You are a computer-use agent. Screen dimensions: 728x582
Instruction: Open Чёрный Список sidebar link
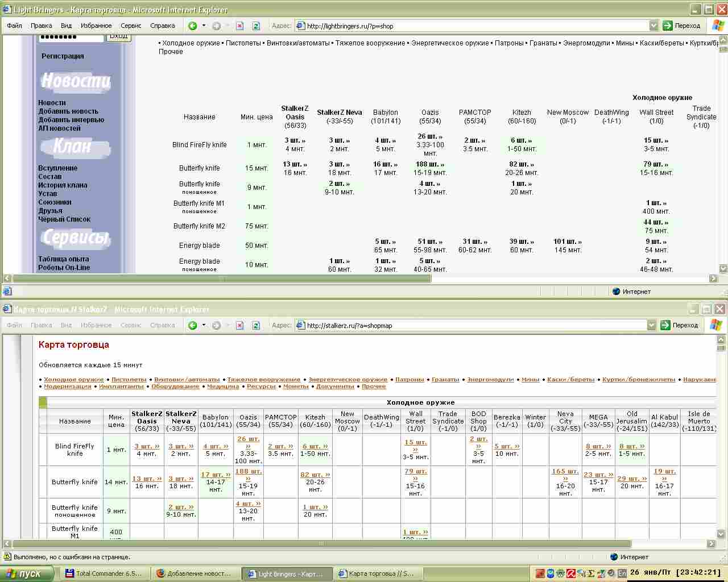pos(64,219)
